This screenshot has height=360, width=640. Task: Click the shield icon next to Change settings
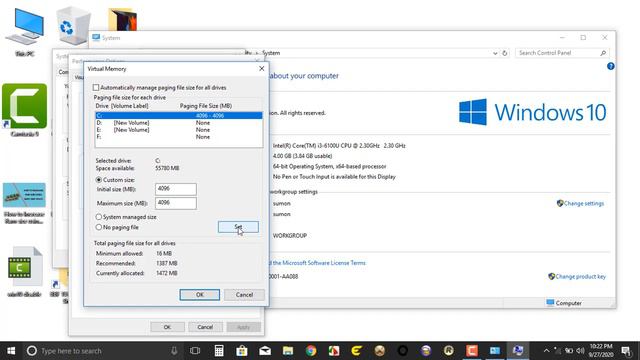[x=560, y=203]
